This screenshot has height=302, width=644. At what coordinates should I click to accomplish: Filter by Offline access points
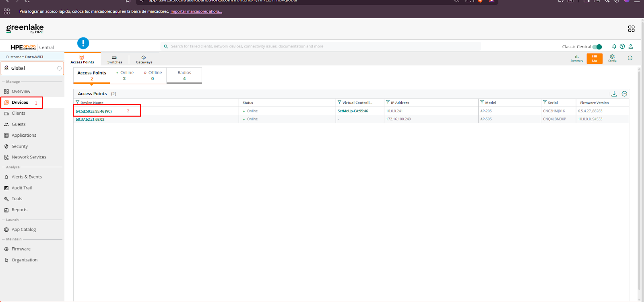pos(153,76)
